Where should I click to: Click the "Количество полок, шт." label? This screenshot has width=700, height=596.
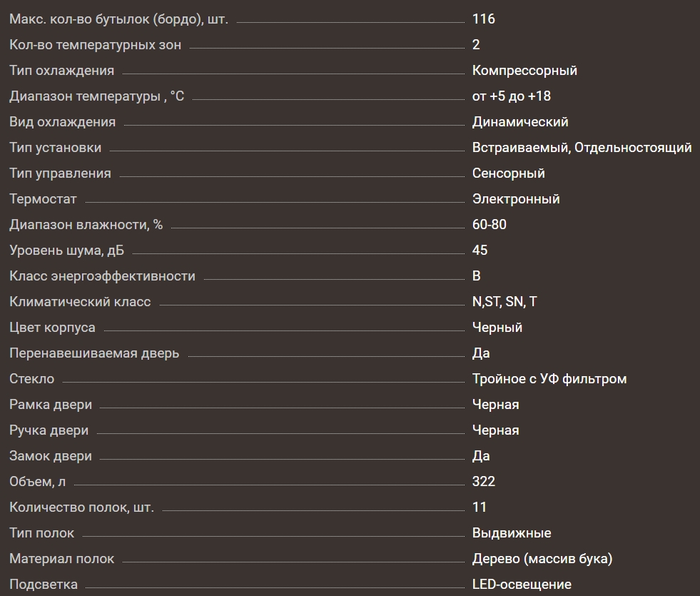[x=81, y=507]
